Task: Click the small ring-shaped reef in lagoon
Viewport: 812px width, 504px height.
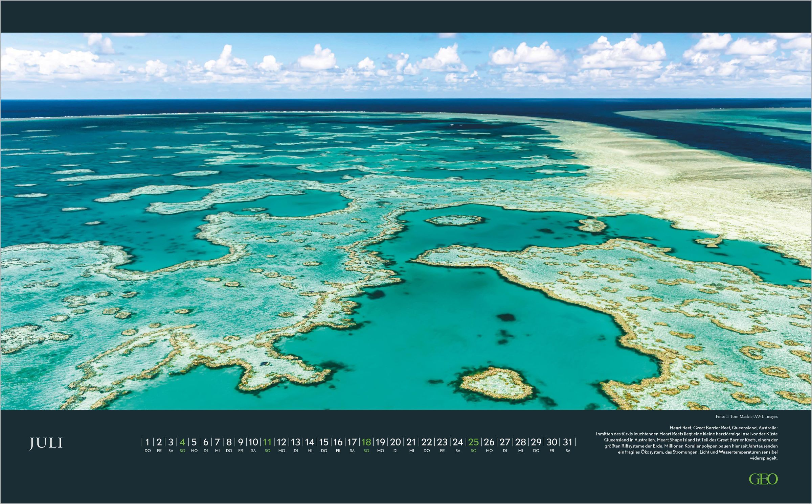Action: [454, 220]
